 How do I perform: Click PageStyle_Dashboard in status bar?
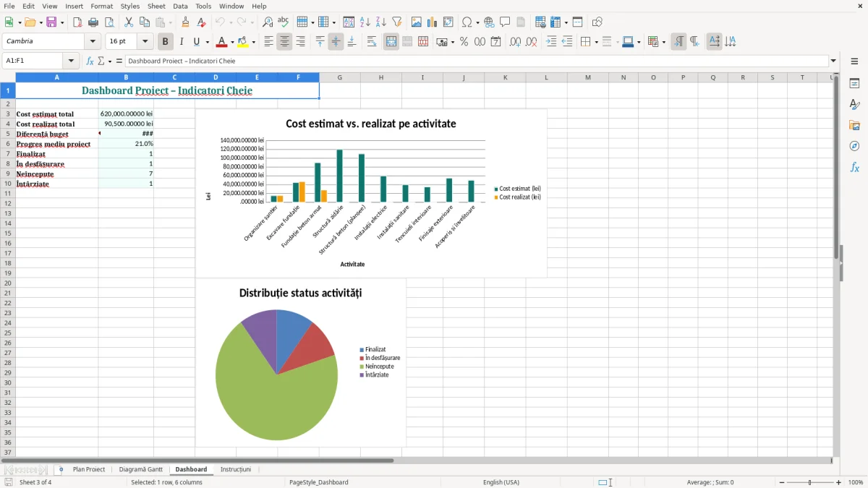click(318, 482)
